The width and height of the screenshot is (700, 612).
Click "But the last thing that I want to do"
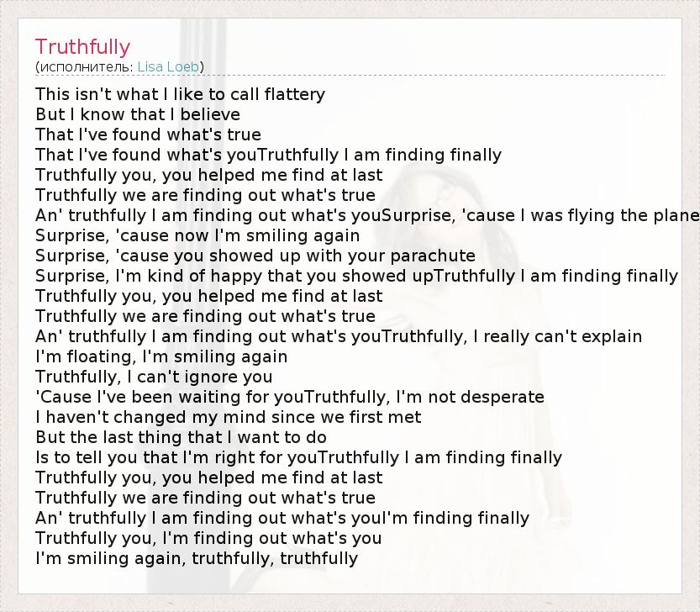point(181,437)
